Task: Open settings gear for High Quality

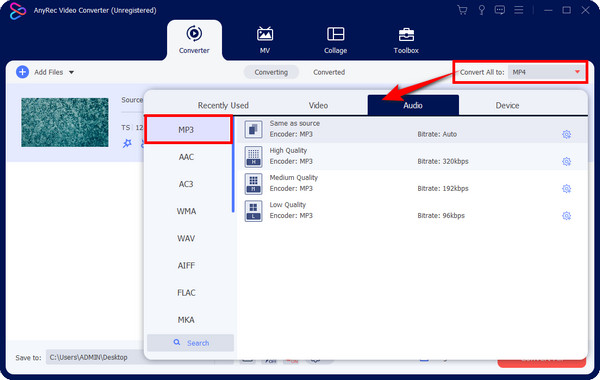Action: point(566,161)
